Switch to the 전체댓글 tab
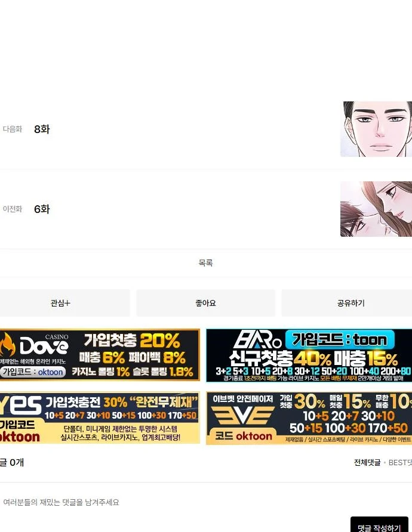This screenshot has width=412, height=532. click(x=367, y=462)
